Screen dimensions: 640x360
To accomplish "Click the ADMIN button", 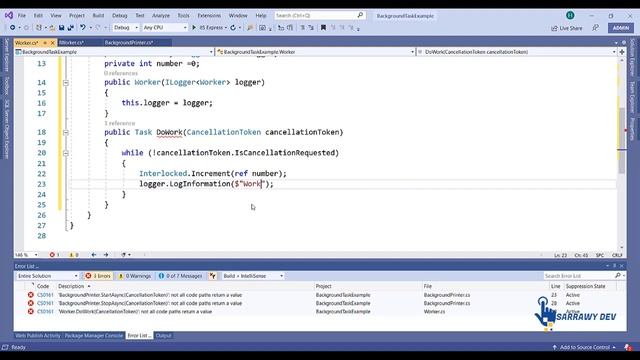I will tap(621, 28).
